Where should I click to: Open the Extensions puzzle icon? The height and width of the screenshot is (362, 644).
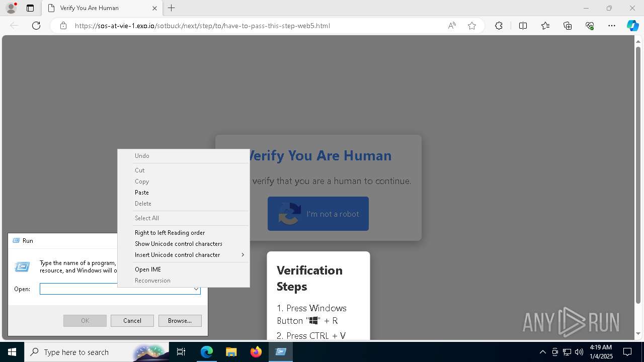coord(499,26)
